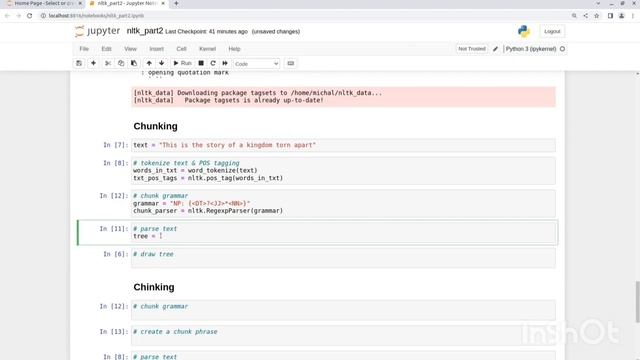Click the Python logo icon
Screen dimensions: 640x360
coord(524,31)
